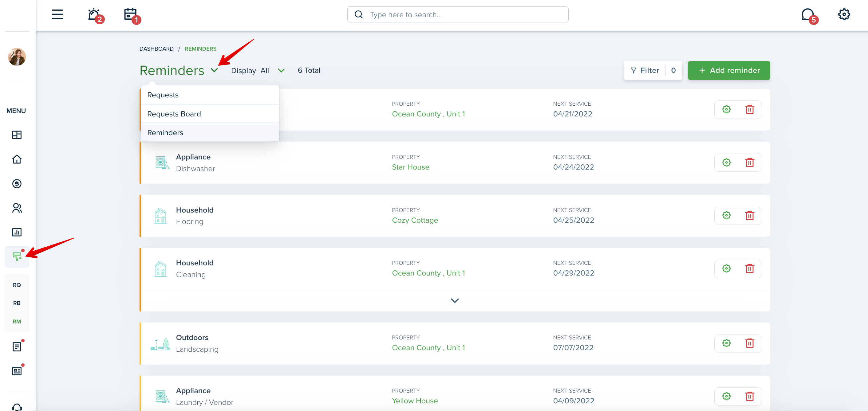Image resolution: width=868 pixels, height=411 pixels.
Task: Delete the Cleaning reminder
Action: click(x=749, y=268)
